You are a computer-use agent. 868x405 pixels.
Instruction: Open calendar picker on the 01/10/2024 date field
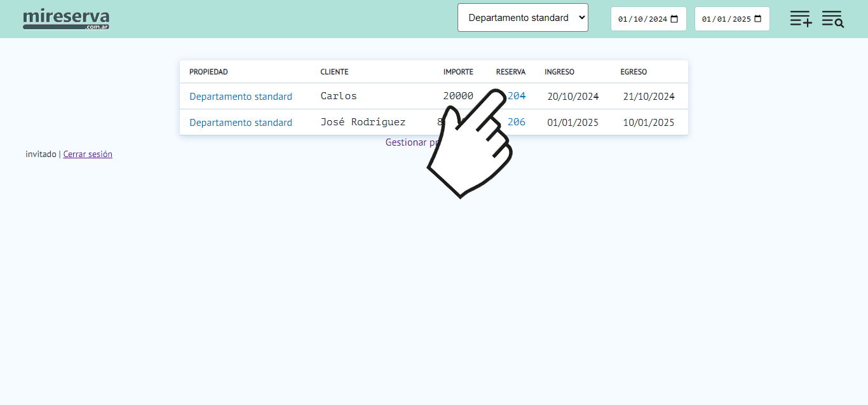(x=674, y=19)
